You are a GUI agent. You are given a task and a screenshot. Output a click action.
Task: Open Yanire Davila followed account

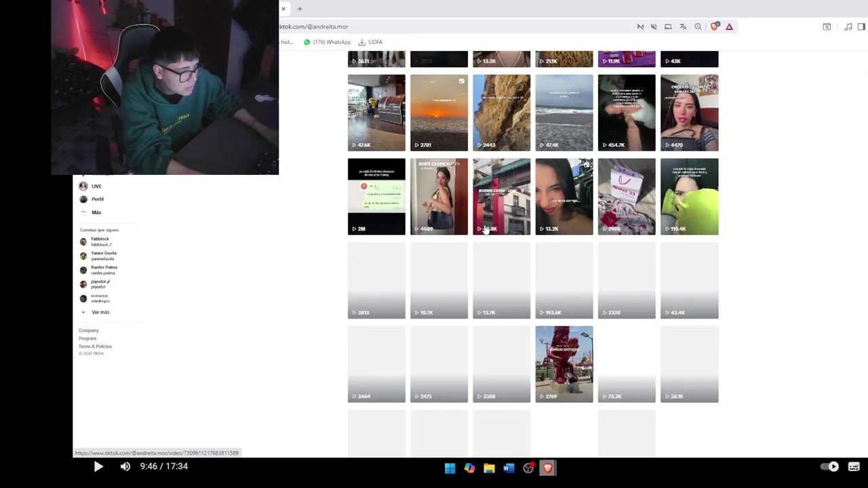[x=98, y=256]
